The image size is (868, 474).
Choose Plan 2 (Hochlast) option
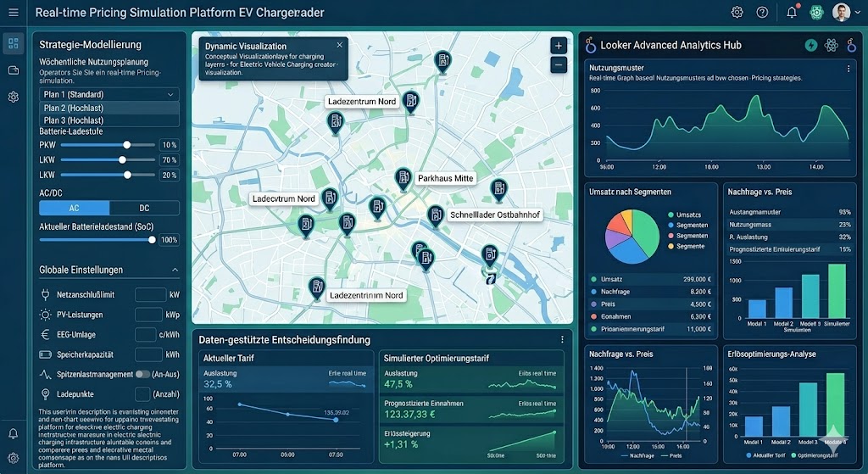coord(109,108)
